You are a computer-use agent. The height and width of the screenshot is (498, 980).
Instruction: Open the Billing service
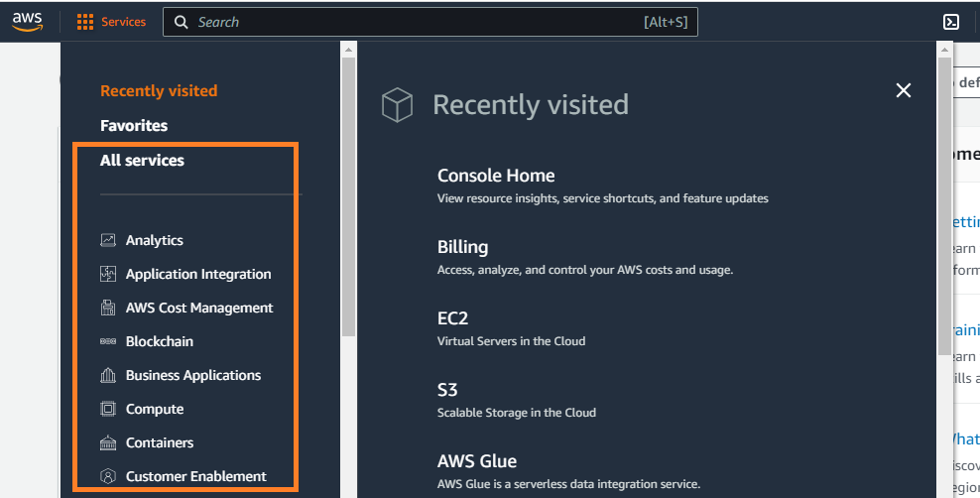pos(462,247)
